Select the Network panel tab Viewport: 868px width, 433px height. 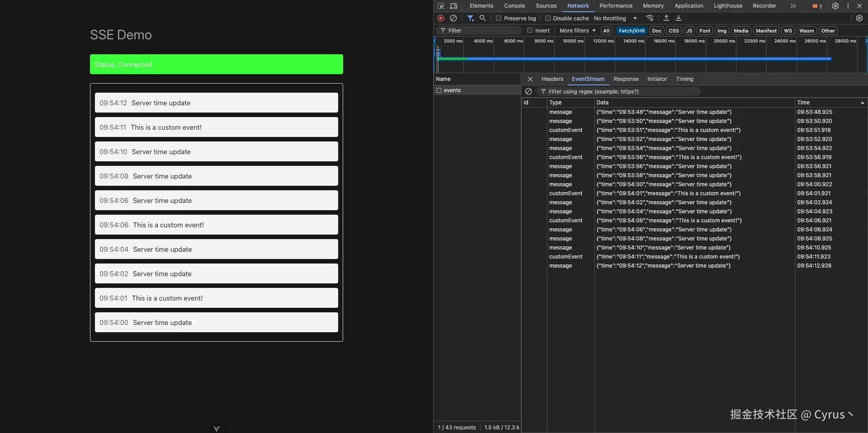point(578,6)
